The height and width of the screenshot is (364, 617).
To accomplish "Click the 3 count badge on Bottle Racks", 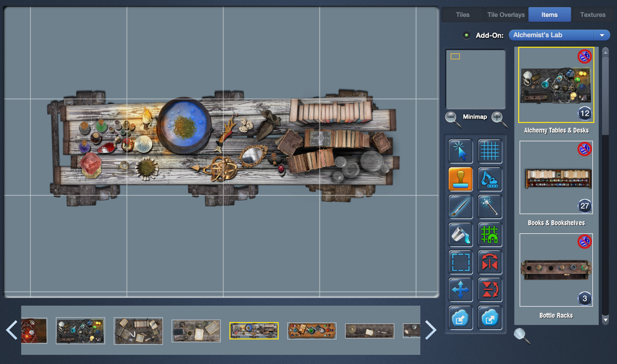I will (x=585, y=299).
